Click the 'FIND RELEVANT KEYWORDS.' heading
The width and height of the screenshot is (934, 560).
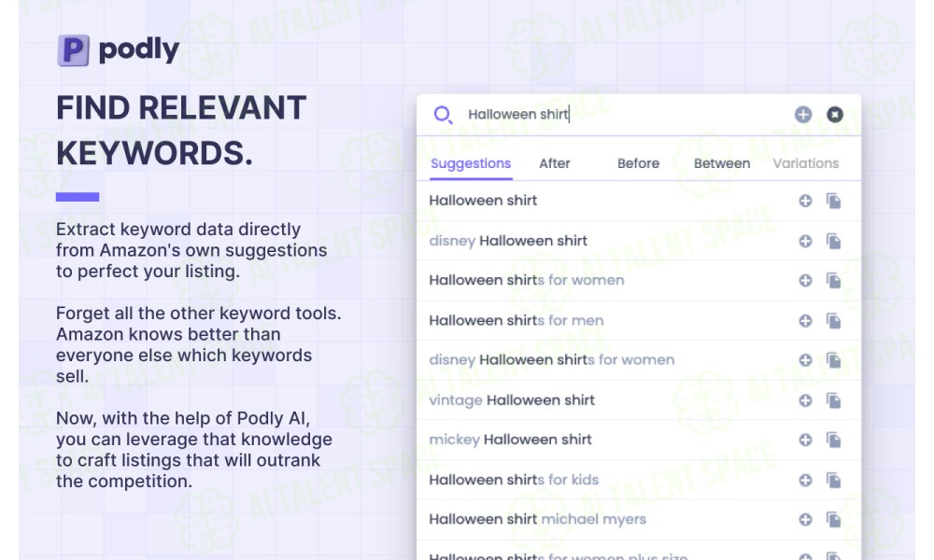point(181,131)
